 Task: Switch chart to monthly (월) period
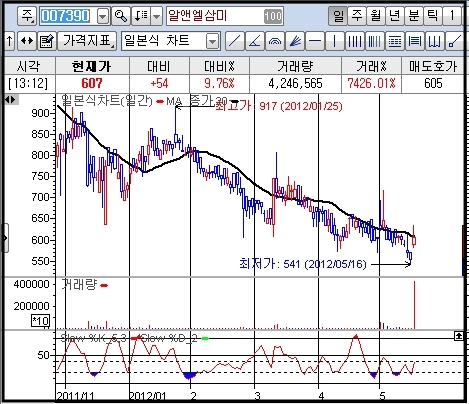[376, 16]
